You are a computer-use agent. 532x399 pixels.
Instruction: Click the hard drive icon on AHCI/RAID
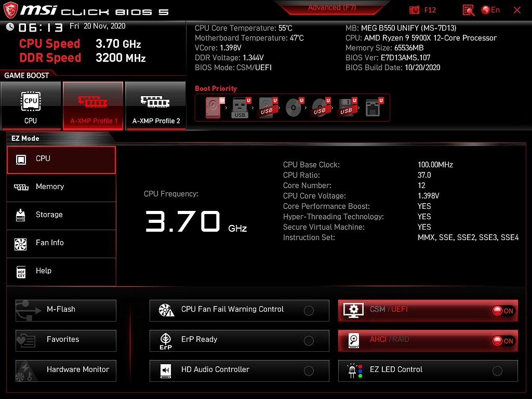pos(353,341)
